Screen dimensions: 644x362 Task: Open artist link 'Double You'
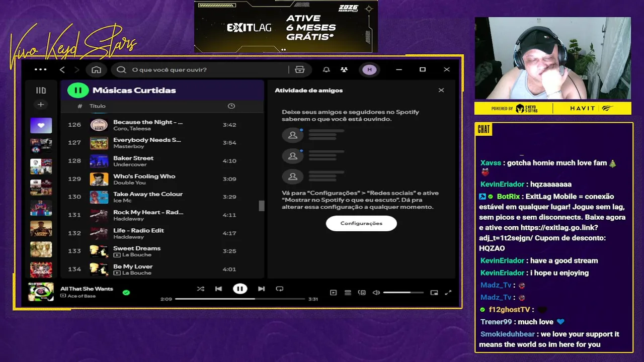click(x=129, y=183)
